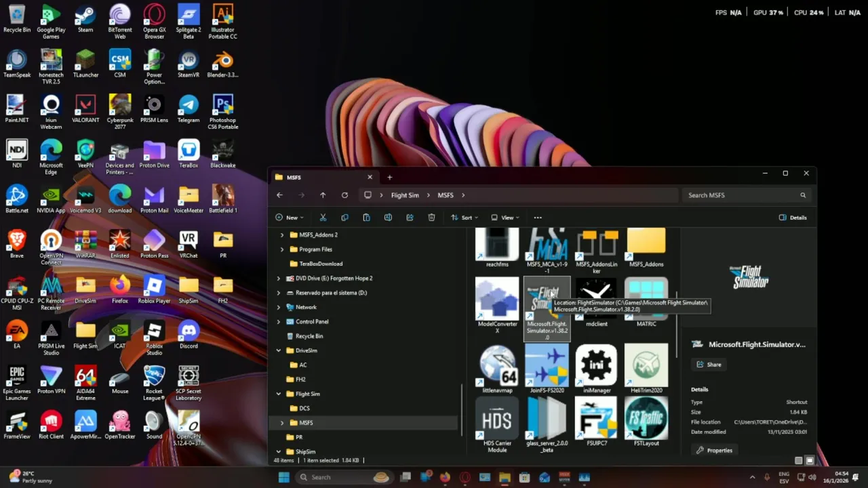868x488 pixels.
Task: Open the ModelConverterX shortcut
Action: pyautogui.click(x=497, y=305)
